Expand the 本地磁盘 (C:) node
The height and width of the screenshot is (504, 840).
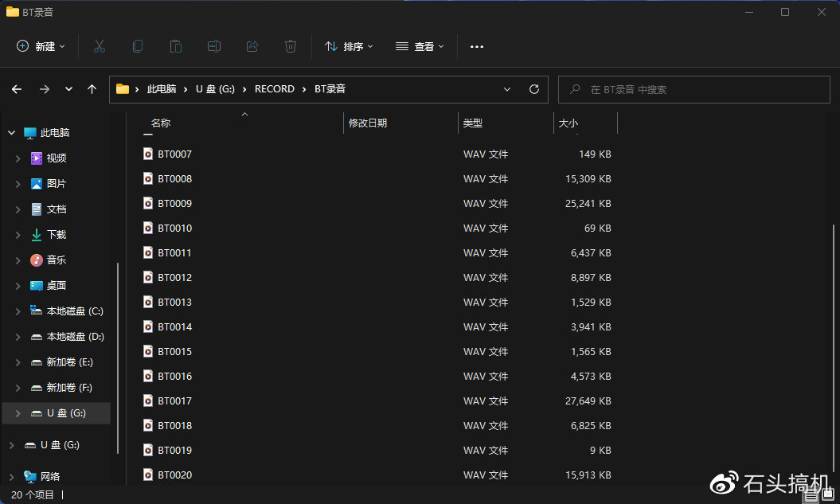(18, 311)
